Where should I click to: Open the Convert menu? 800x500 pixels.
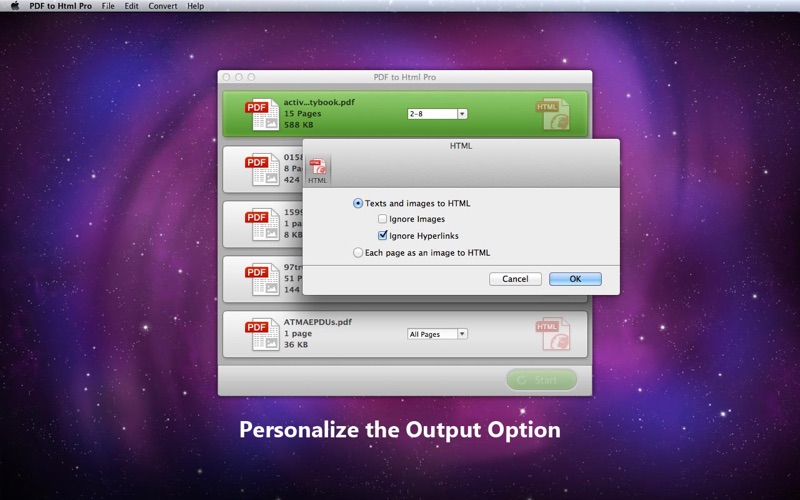pyautogui.click(x=163, y=6)
